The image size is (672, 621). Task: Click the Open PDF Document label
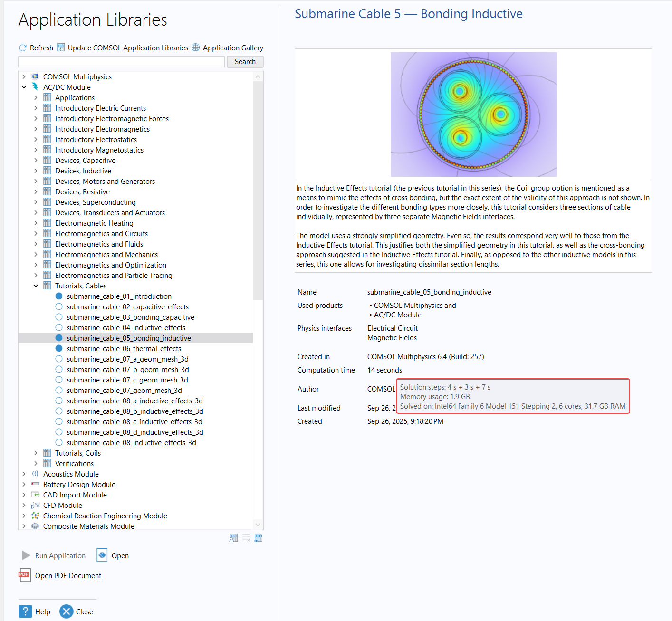(x=68, y=576)
